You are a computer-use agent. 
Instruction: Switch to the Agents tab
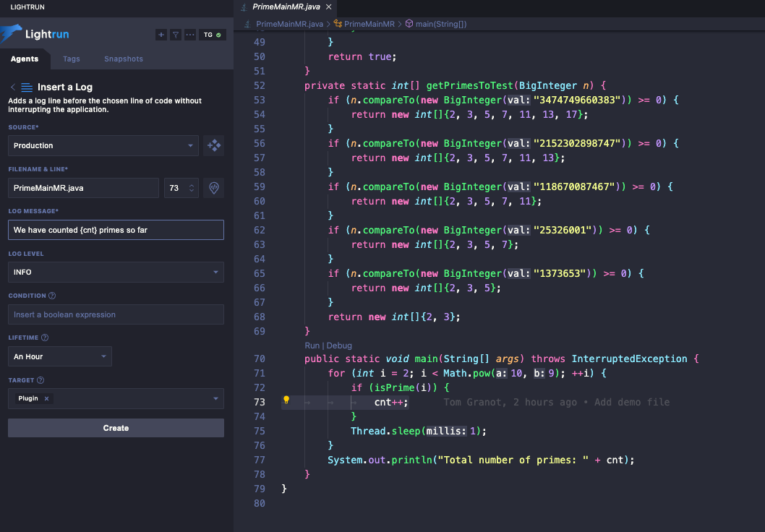click(x=25, y=59)
